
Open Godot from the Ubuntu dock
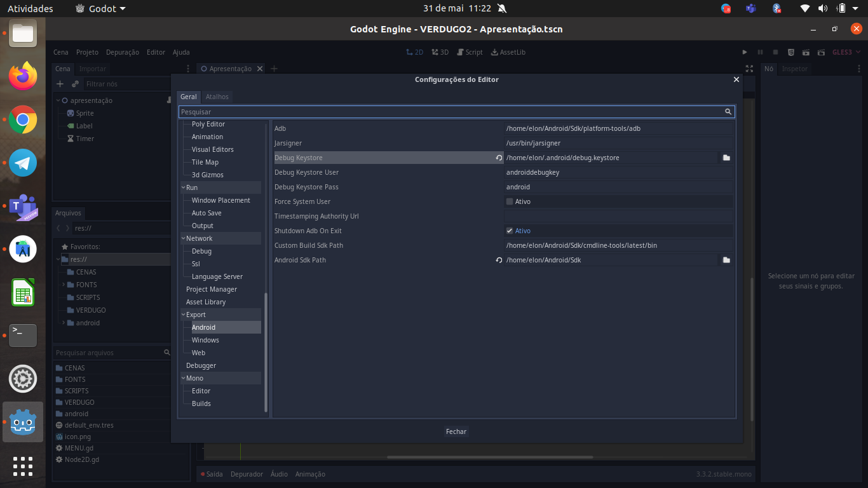[23, 422]
